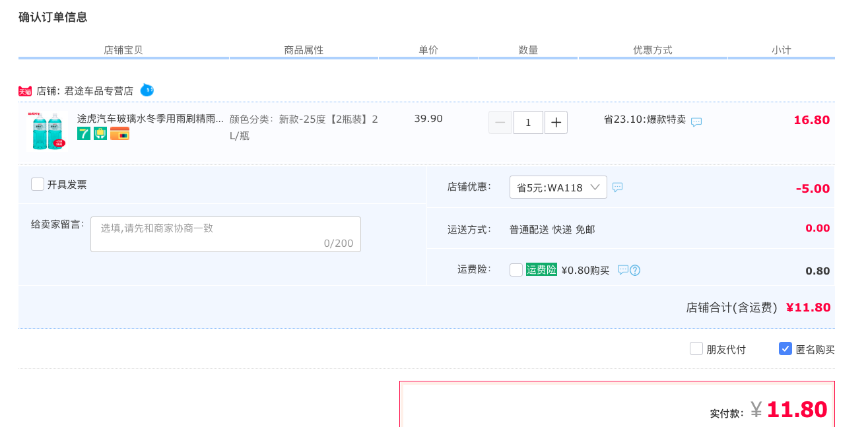Click the 商品属性 column header
Image resolution: width=868 pixels, height=427 pixels.
[304, 50]
